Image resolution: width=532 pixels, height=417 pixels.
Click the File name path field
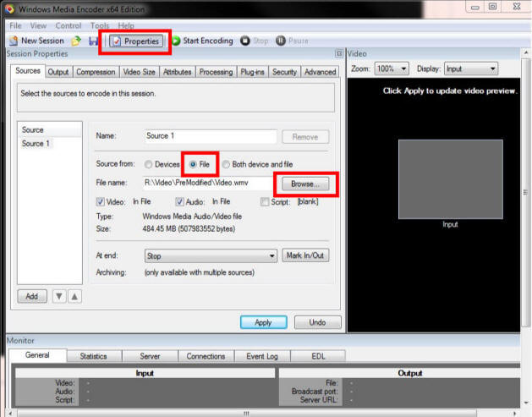point(208,184)
